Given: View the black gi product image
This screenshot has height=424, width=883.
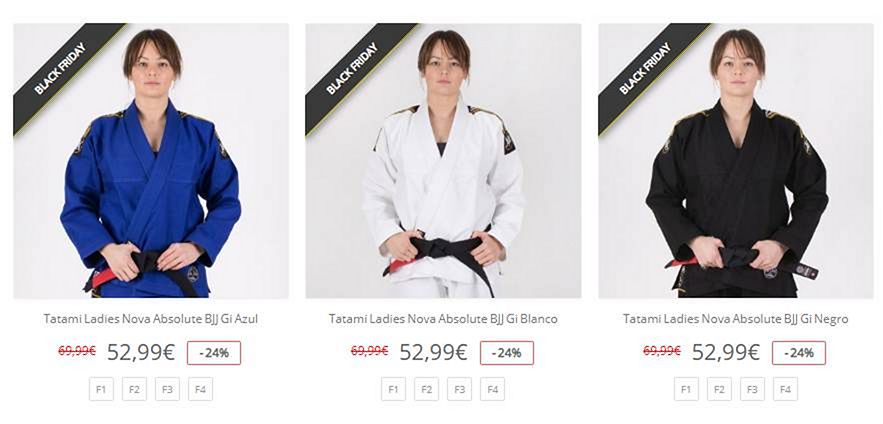Looking at the screenshot, I should [736, 160].
